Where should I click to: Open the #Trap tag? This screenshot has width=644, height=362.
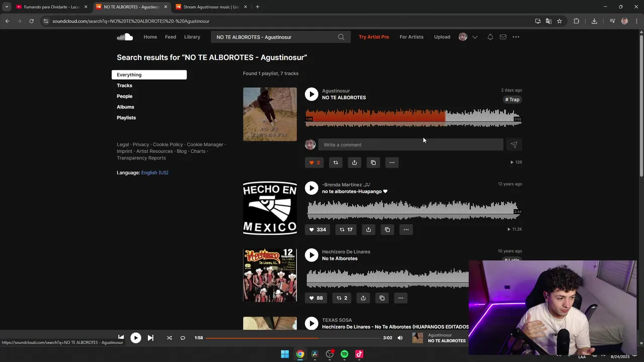click(x=512, y=100)
